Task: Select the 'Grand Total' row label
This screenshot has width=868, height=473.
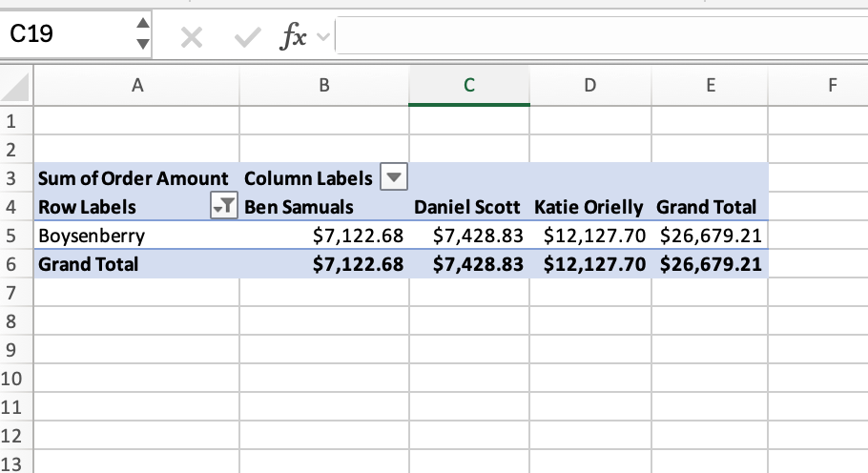Action: [x=136, y=264]
